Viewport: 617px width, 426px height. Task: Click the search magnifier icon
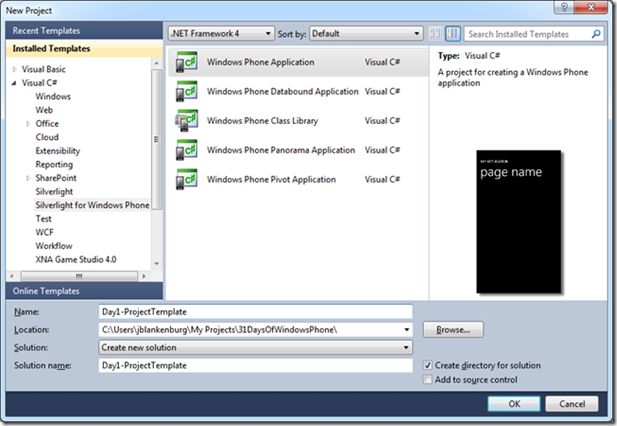(x=596, y=34)
